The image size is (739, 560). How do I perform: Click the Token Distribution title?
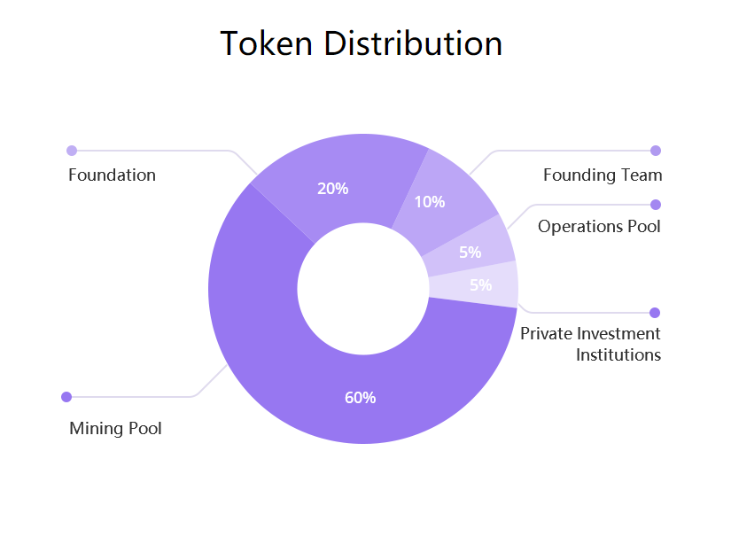tap(361, 43)
